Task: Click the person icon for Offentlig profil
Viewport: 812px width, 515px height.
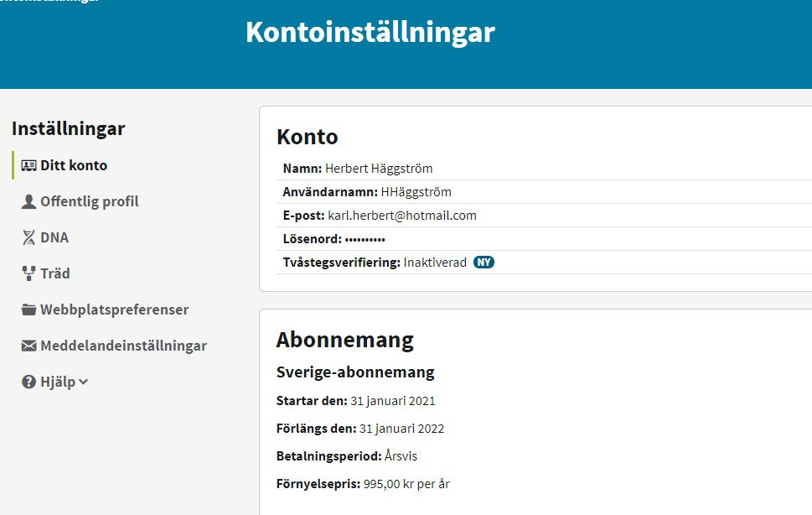Action: [x=28, y=202]
